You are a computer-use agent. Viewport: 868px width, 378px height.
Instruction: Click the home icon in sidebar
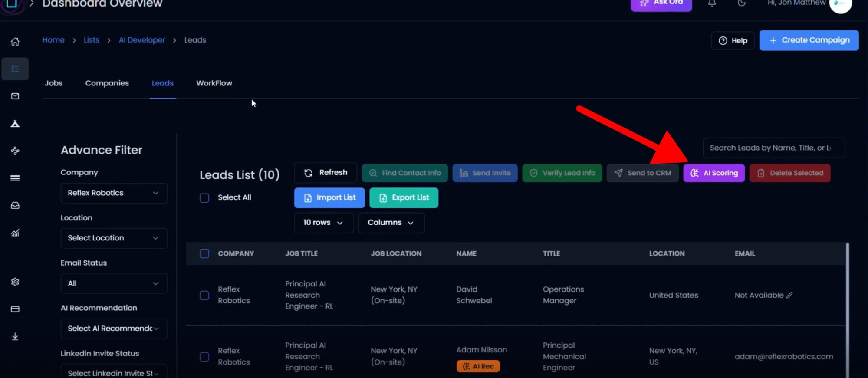click(15, 42)
